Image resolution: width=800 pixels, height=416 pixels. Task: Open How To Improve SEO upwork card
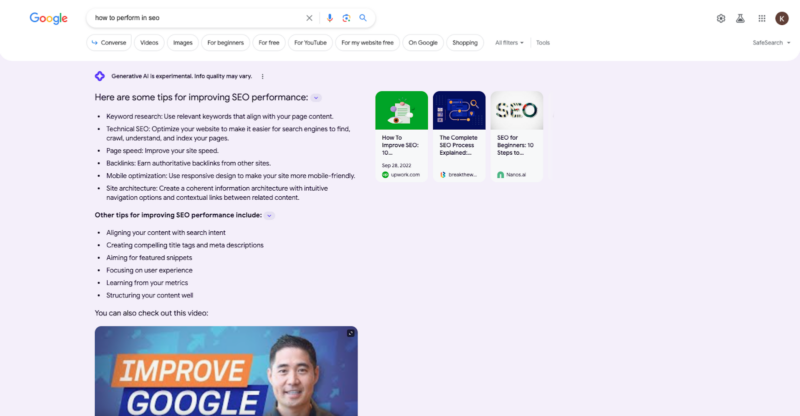point(402,136)
